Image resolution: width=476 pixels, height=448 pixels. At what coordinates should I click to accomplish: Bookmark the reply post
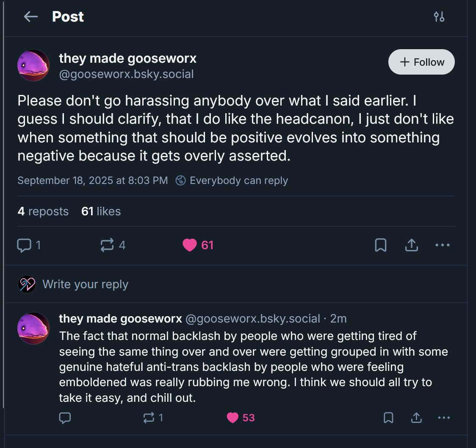point(388,418)
